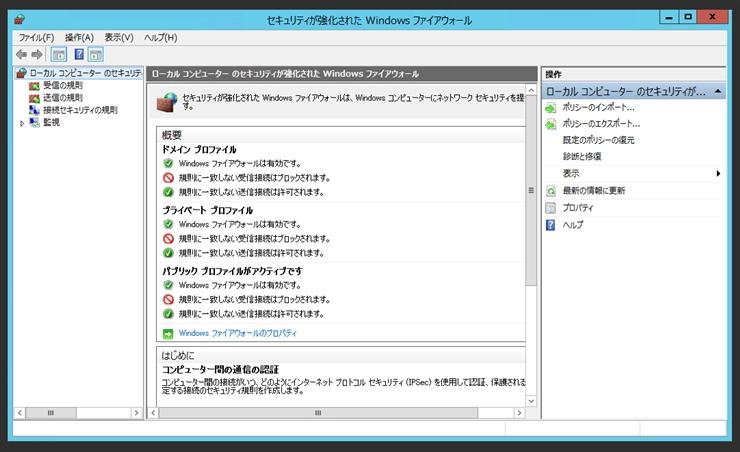Select 送信の規則 in the tree
Image resolution: width=740 pixels, height=452 pixels.
[x=63, y=98]
